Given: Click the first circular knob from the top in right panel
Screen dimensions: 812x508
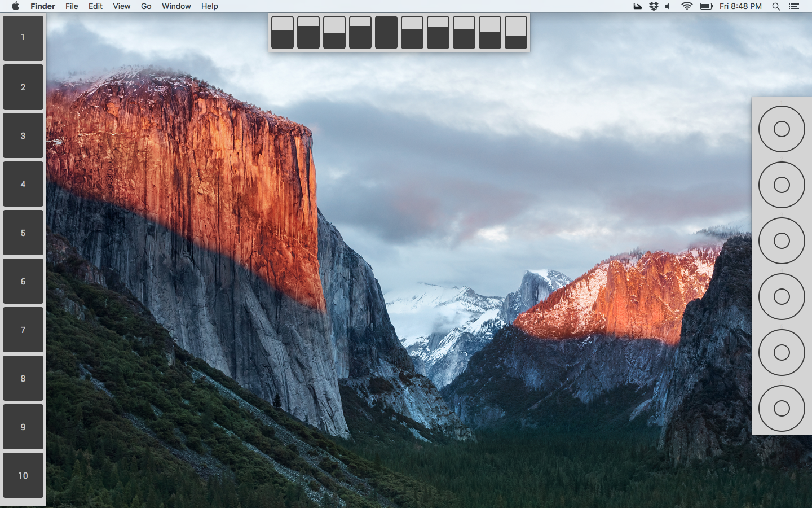Looking at the screenshot, I should [x=782, y=129].
